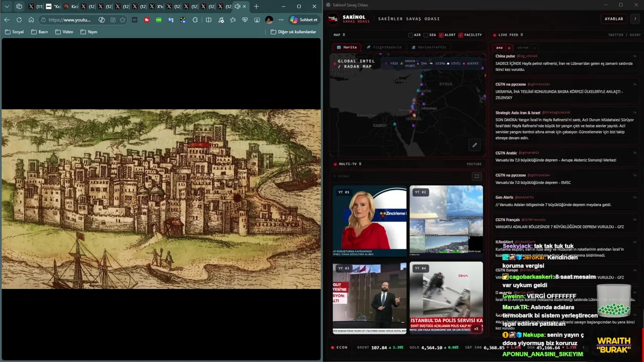
Task: Select the ana live feed tab
Action: [x=500, y=48]
